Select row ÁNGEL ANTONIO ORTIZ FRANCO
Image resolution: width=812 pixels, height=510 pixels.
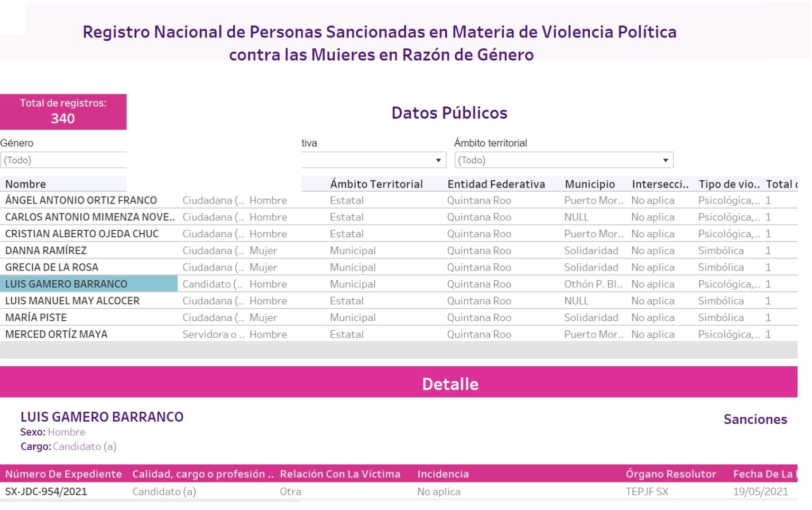tap(81, 200)
